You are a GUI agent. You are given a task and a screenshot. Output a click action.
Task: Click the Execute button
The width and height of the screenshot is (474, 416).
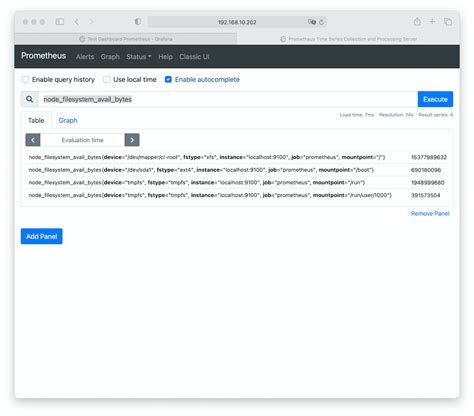[x=435, y=99]
